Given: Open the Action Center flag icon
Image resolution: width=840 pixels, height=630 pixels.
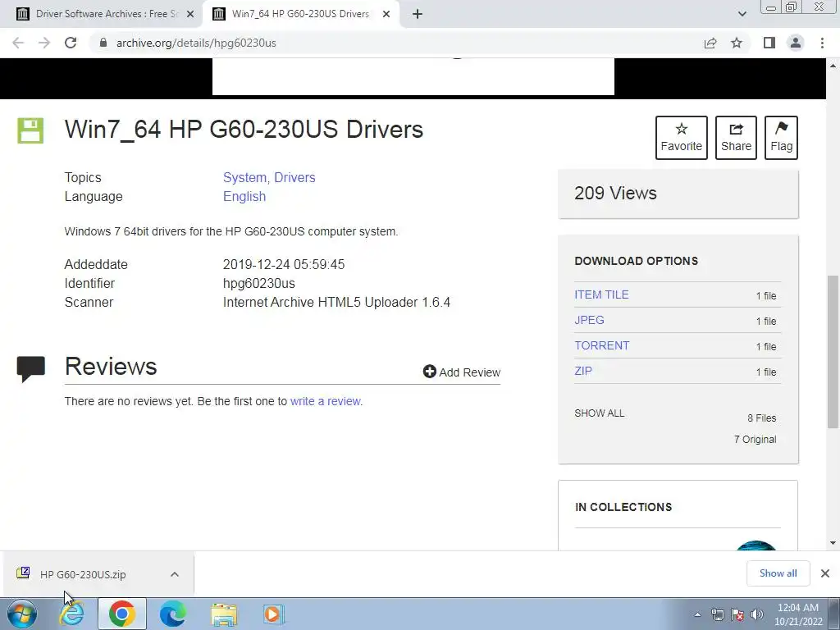Looking at the screenshot, I should (737, 614).
